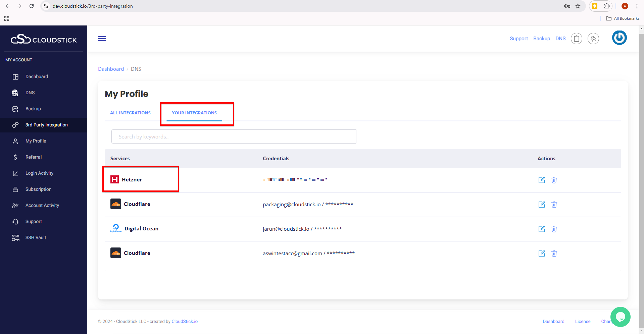The image size is (644, 334).
Task: Bookmark this page with star icon
Action: click(578, 6)
